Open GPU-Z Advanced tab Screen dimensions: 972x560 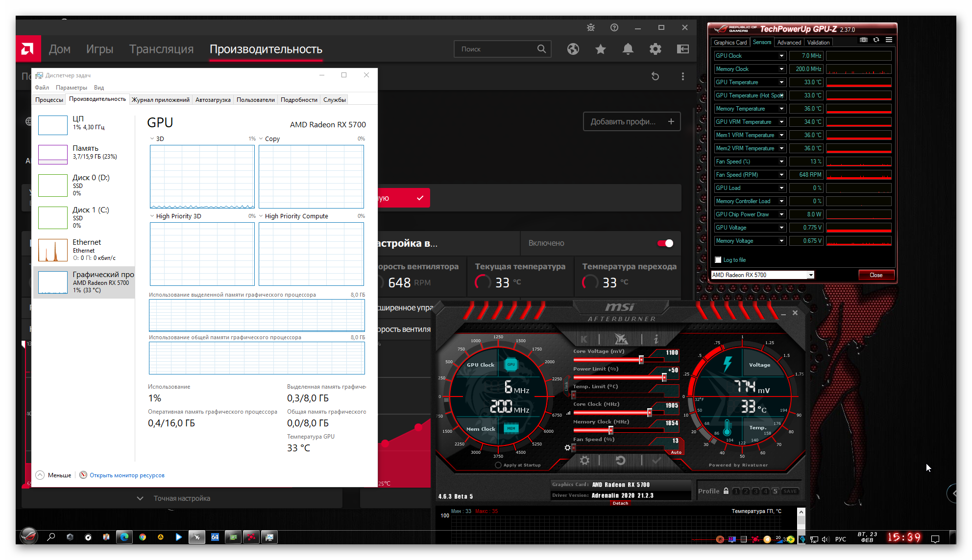coord(789,43)
